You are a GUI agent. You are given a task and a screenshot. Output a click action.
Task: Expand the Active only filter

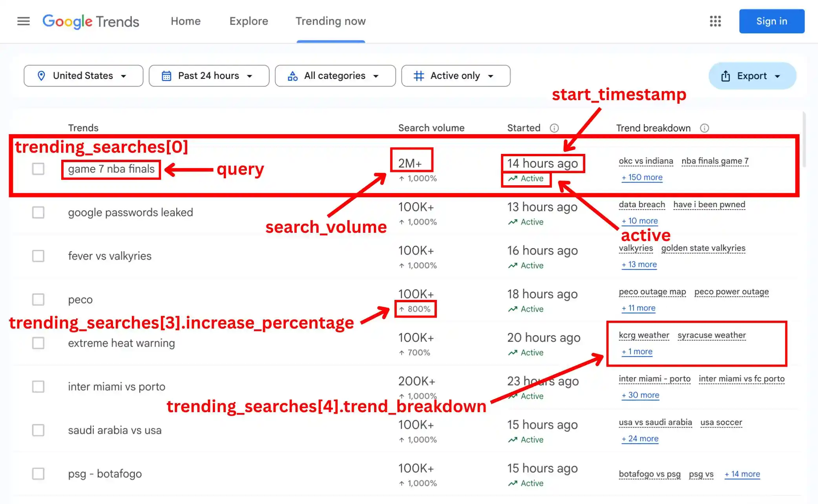456,76
